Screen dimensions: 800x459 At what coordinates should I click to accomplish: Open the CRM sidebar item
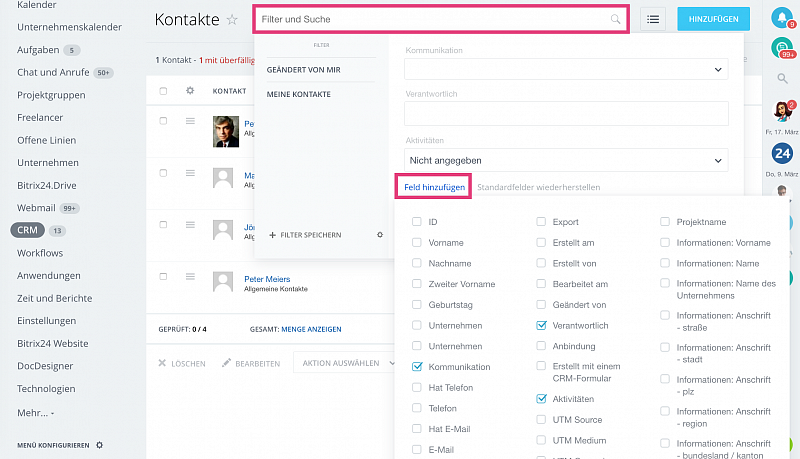click(x=28, y=230)
